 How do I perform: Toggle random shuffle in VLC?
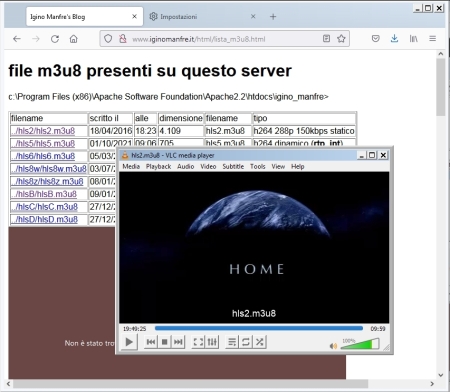coord(260,342)
